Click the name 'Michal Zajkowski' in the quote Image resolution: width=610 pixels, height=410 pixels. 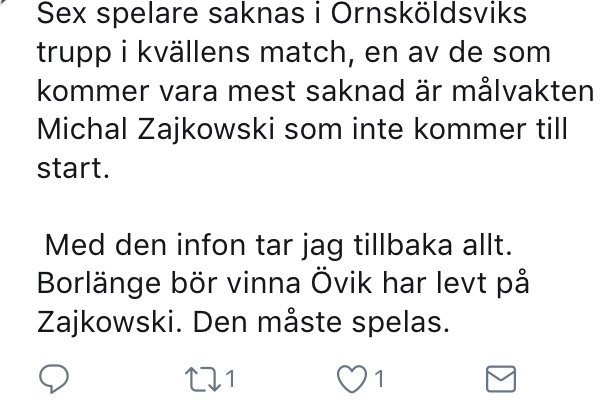[156, 130]
